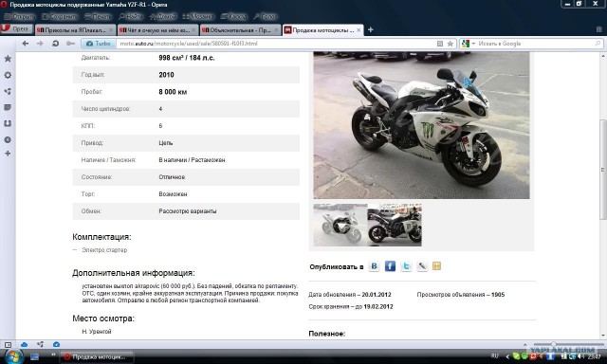
Task: Click the 'Найти' toolbar button
Action: (x=131, y=17)
